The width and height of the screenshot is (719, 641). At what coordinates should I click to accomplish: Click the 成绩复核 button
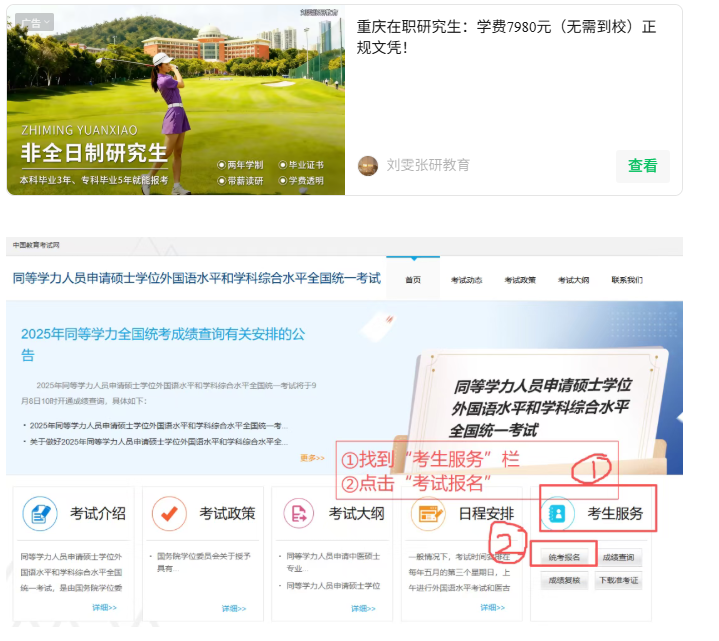[564, 580]
